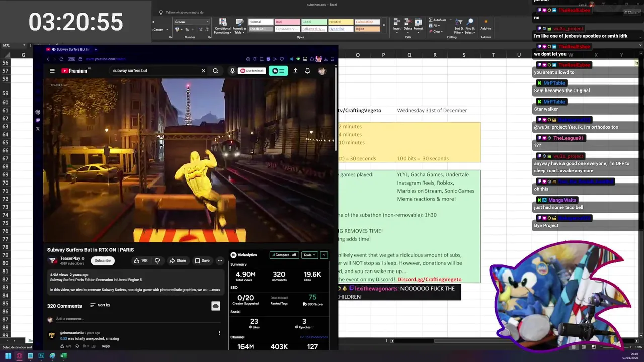The width and height of the screenshot is (644, 362).
Task: Click the Excel Insert cells button
Action: click(x=397, y=25)
